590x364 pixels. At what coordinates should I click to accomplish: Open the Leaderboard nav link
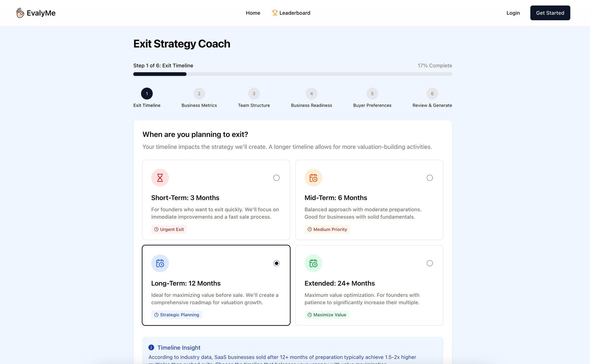click(x=294, y=13)
